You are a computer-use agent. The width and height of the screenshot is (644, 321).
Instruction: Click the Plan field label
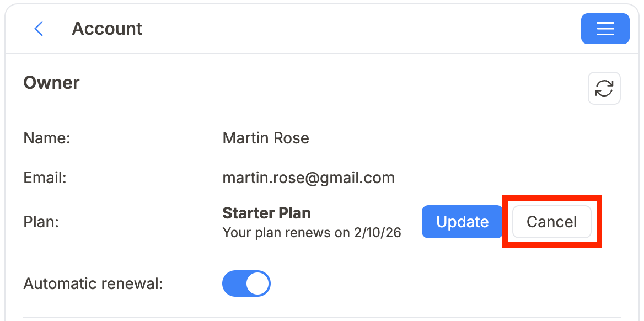click(x=41, y=222)
